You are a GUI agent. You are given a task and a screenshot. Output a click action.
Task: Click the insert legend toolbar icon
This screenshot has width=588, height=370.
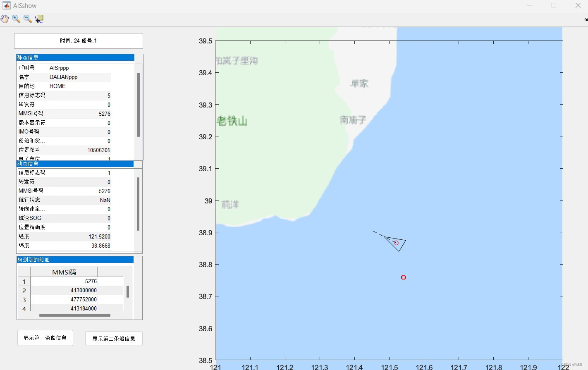(39, 19)
